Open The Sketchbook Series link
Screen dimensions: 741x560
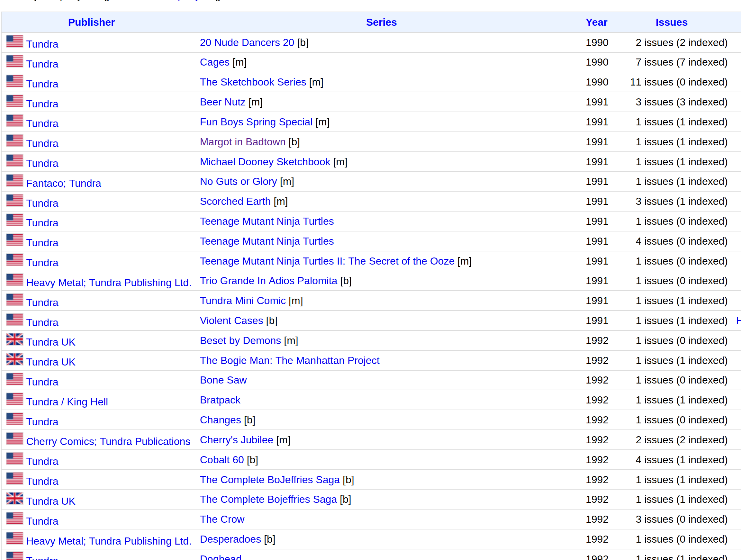pos(253,82)
